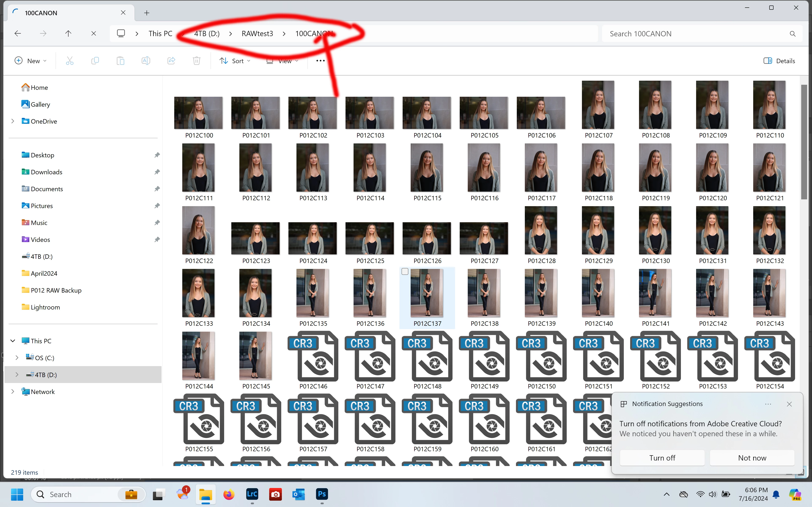Click RAWtest3 in the address breadcrumb
Image resolution: width=812 pixels, height=507 pixels.
pyautogui.click(x=257, y=34)
